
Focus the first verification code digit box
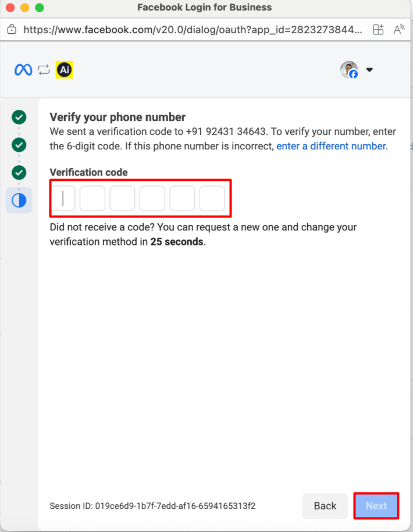63,199
